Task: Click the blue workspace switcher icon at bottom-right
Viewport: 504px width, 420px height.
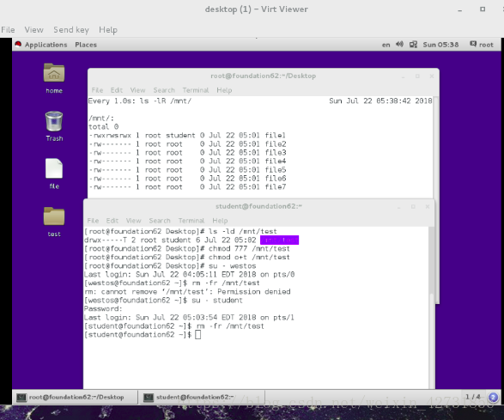Action: pos(493,398)
